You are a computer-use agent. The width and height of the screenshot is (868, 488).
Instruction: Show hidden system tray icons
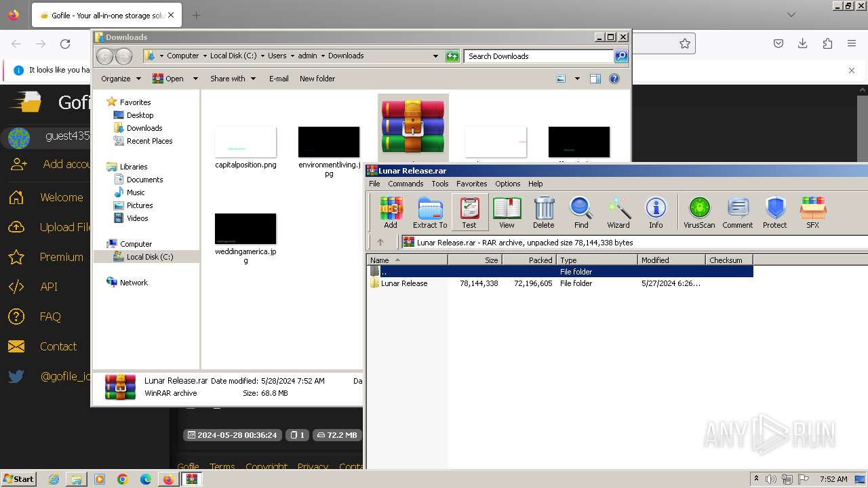pos(756,479)
